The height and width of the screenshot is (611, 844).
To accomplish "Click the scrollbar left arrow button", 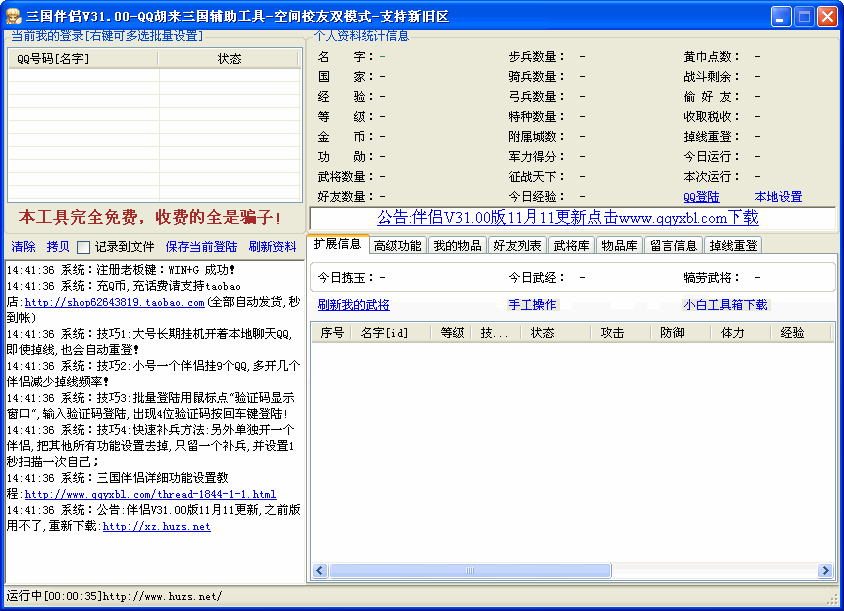I will 319,570.
